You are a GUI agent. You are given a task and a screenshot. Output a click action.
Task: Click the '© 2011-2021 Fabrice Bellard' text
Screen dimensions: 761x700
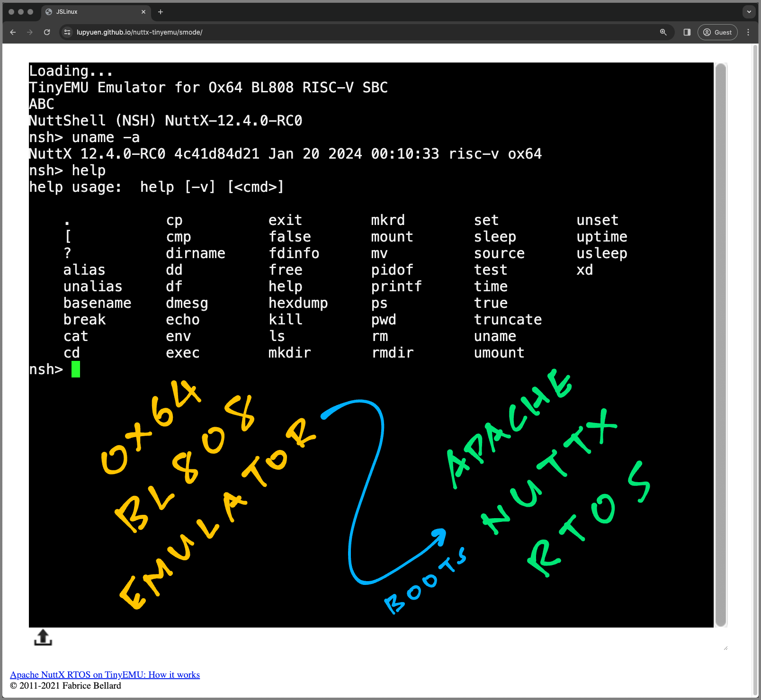65,685
